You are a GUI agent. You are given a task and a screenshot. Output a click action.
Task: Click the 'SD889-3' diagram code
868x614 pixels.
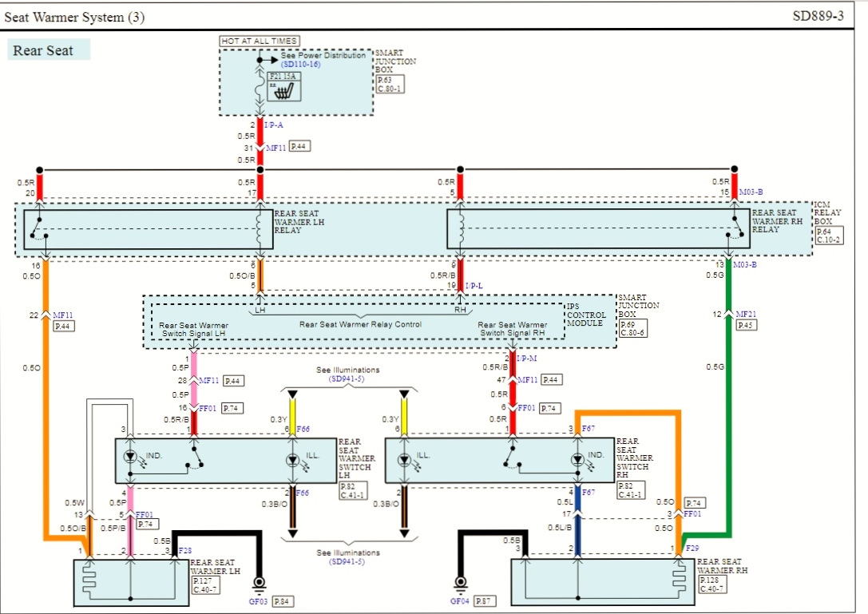tap(818, 15)
